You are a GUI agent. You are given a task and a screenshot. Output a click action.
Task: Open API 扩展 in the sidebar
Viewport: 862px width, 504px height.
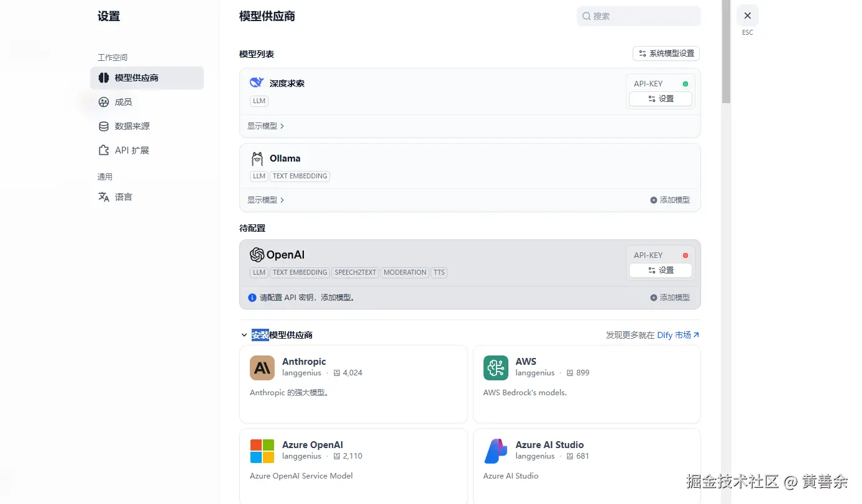(147, 150)
